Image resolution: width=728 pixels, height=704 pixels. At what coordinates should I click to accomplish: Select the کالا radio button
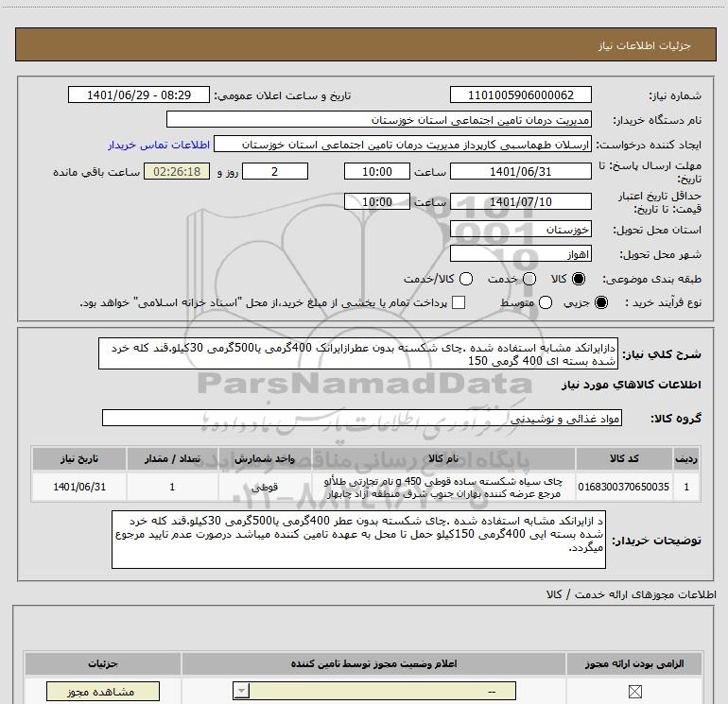(579, 279)
